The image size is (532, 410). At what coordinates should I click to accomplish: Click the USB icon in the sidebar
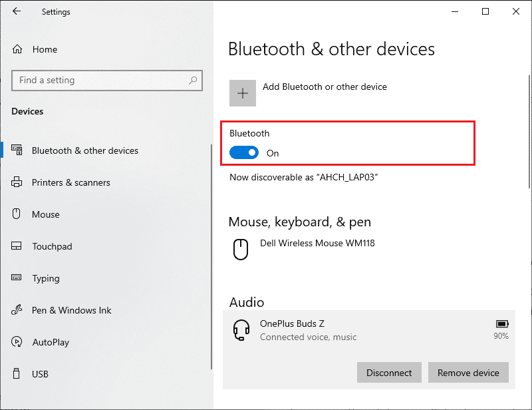coord(16,373)
